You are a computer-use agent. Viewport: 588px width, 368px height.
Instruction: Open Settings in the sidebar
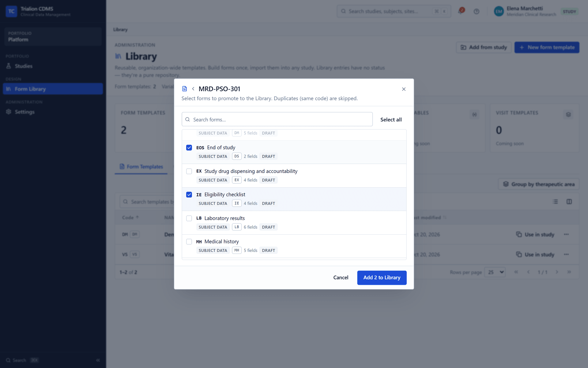[53, 112]
